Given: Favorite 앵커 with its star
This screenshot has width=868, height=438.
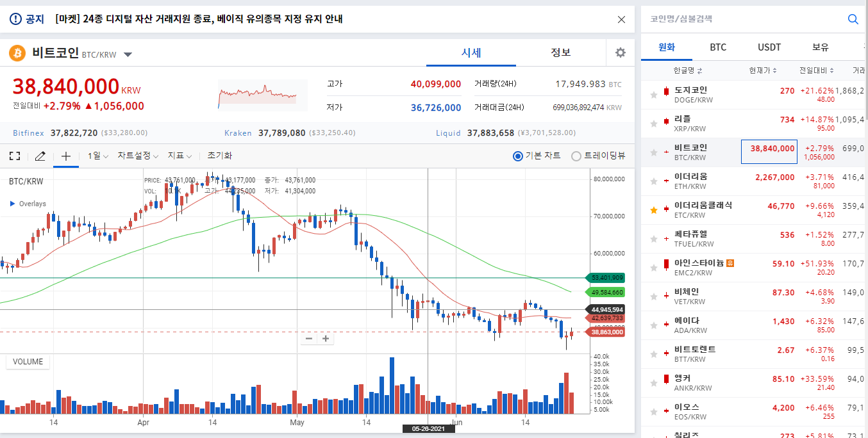Looking at the screenshot, I should (x=654, y=383).
